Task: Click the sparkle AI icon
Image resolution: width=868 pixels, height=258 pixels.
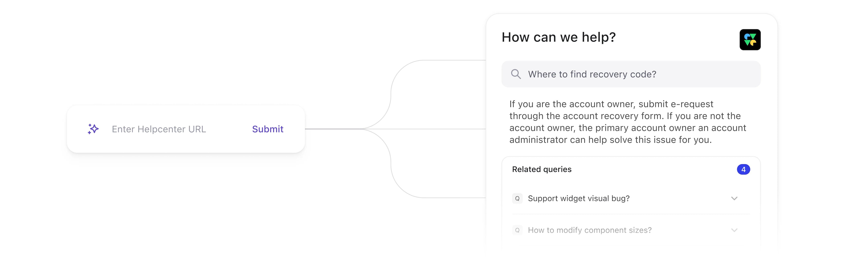Action: click(x=93, y=129)
